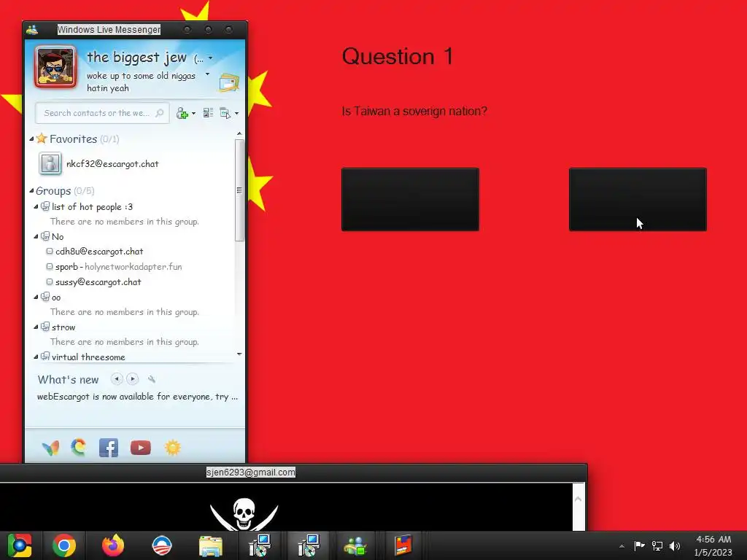This screenshot has height=560, width=747.
Task: Show next What's new item
Action: 133,379
